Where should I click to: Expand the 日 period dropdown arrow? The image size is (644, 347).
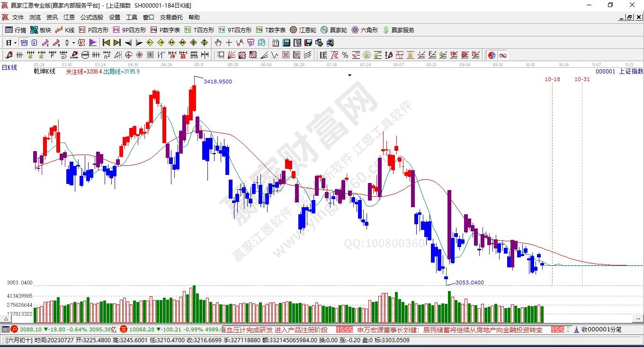[15, 43]
